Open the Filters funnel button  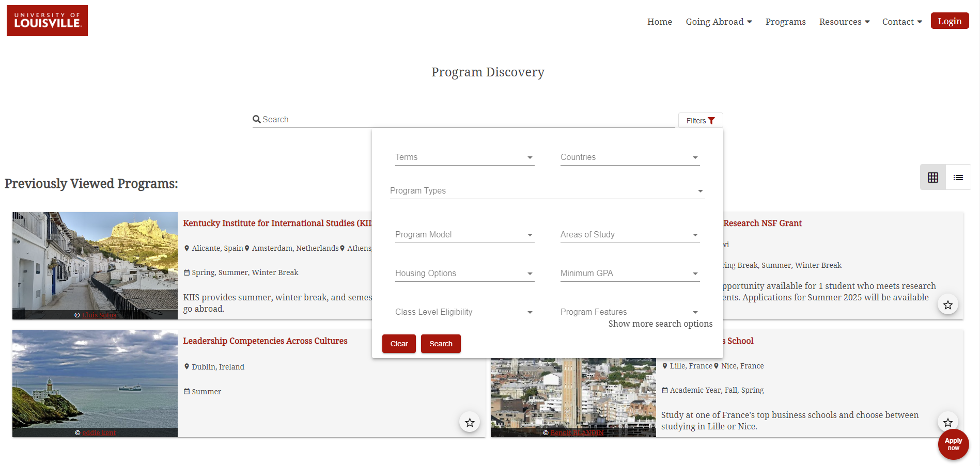tap(701, 120)
